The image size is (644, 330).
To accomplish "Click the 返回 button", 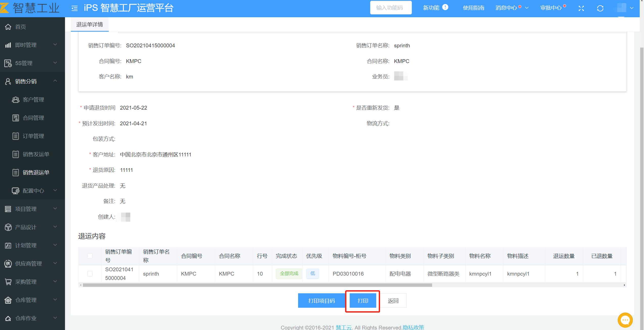I will tap(393, 301).
